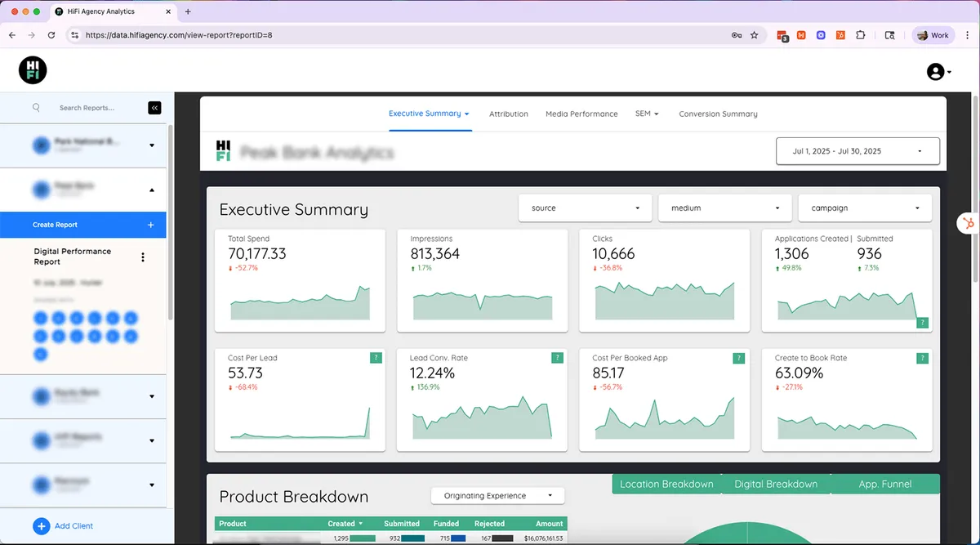
Task: Open the Jul 1 - Jul 30 date range picker
Action: tap(857, 150)
